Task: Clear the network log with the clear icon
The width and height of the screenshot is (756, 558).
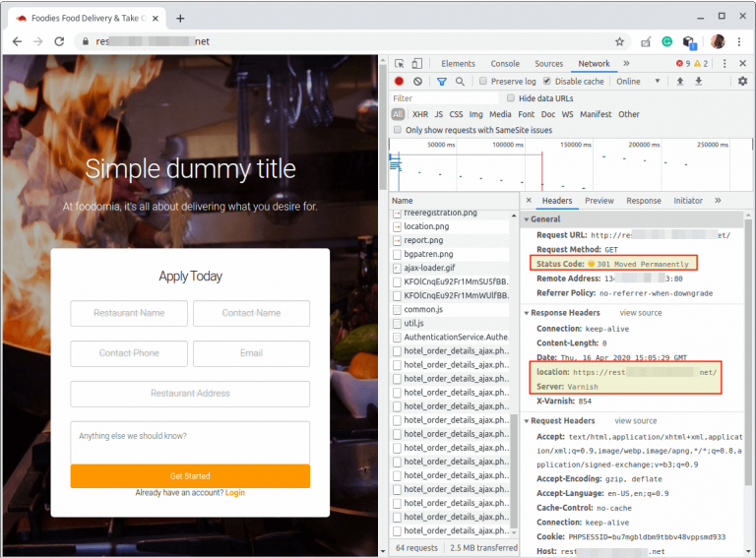Action: pyautogui.click(x=417, y=82)
